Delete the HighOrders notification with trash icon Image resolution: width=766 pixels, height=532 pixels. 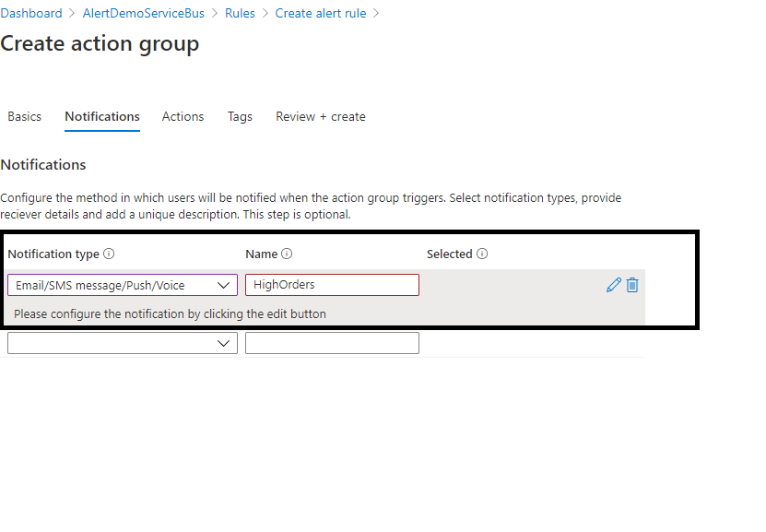coord(632,285)
